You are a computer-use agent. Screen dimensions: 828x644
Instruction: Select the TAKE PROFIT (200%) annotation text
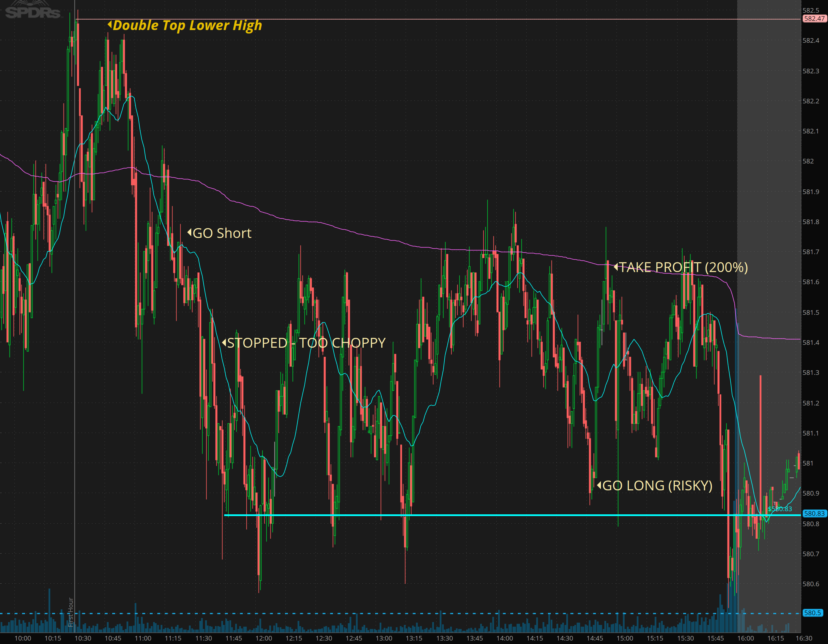[683, 268]
